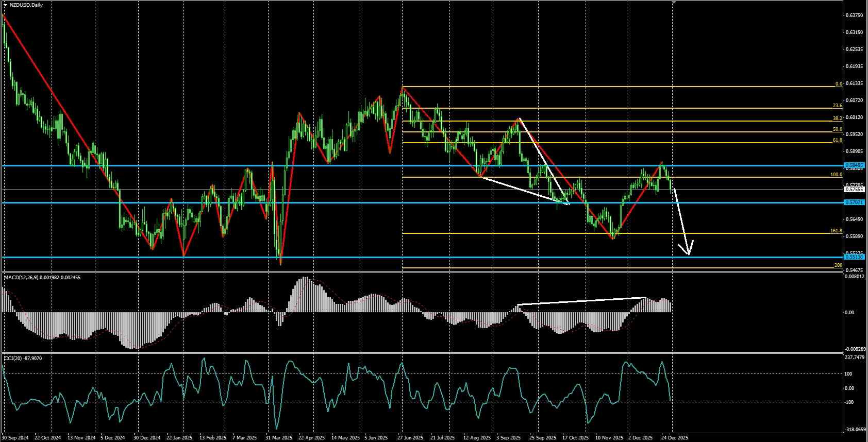Click the blue 0.57071 price tag
Screen dimensions: 868x442
coord(854,202)
